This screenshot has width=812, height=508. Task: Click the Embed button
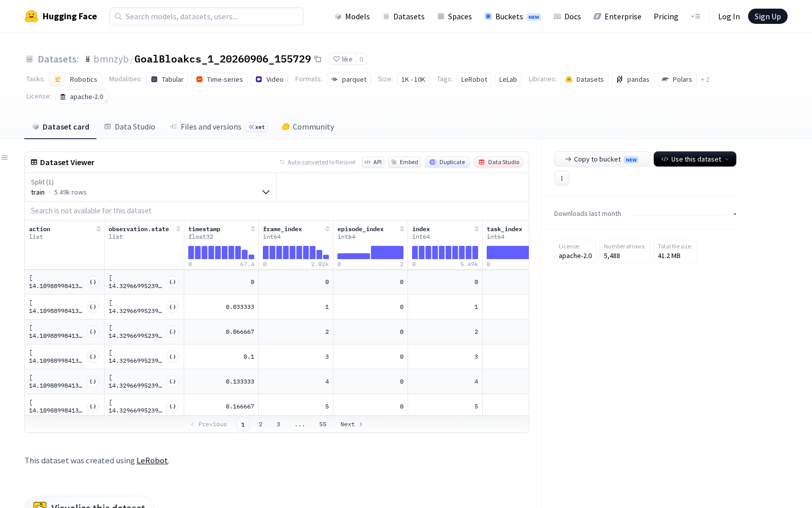click(404, 162)
